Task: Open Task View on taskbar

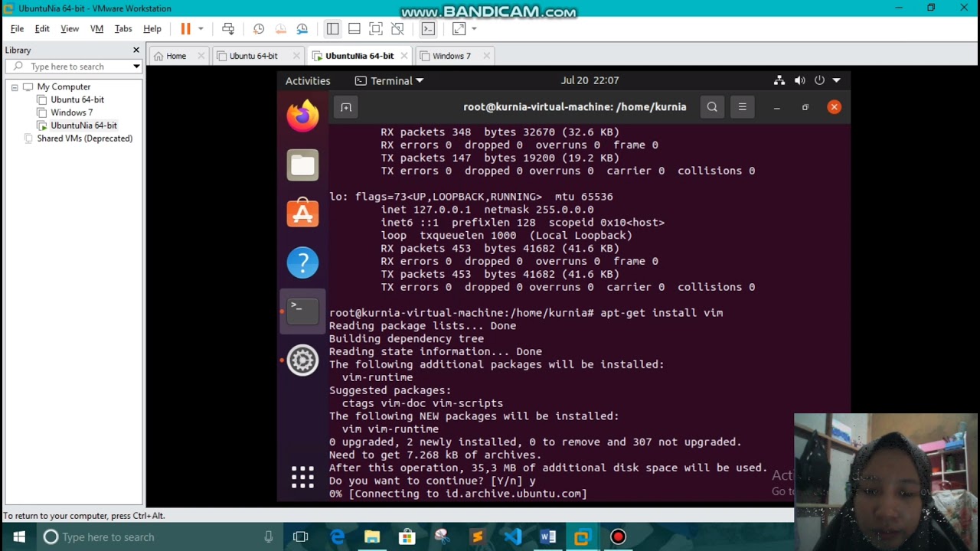Action: point(300,537)
